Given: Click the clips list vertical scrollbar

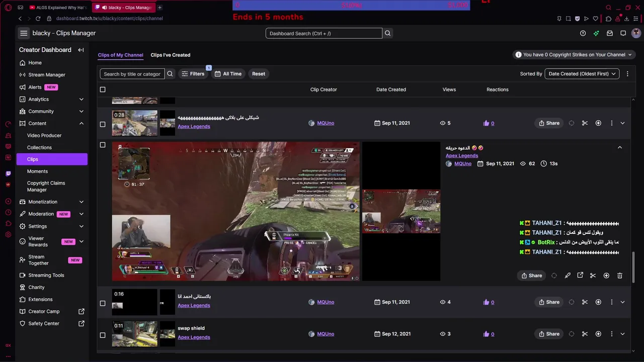Looking at the screenshot, I should pyautogui.click(x=633, y=266).
